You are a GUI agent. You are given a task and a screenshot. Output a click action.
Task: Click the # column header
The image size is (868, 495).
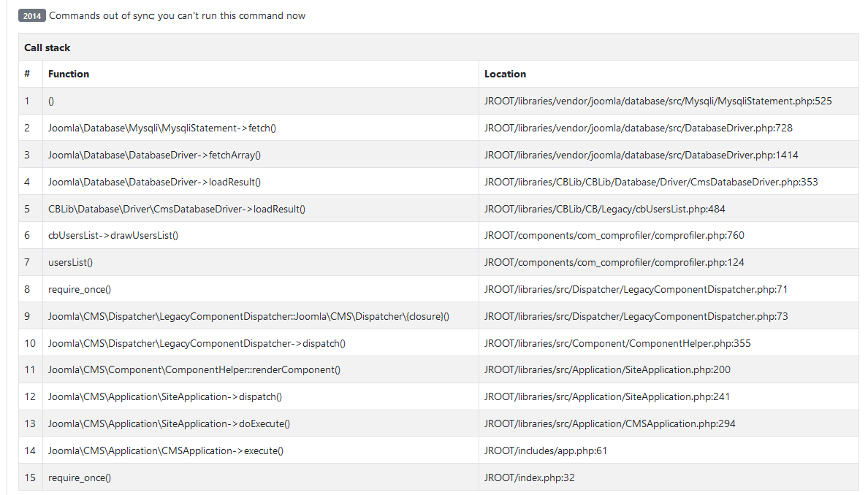tap(27, 74)
